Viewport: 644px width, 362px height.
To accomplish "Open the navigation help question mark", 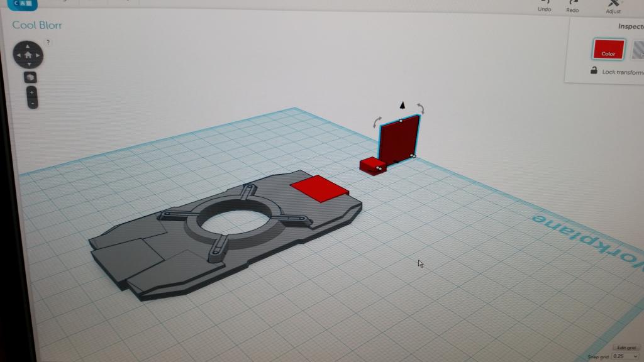I will click(x=48, y=42).
